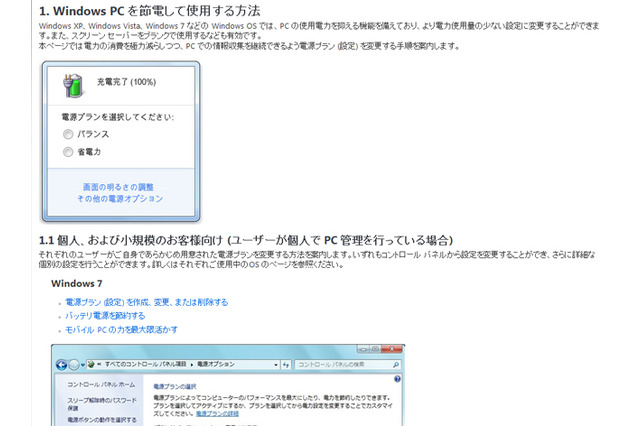640x426 pixels.
Task: Click すべてのコントロール パネル項目 breadcrumb
Action: pos(145,364)
